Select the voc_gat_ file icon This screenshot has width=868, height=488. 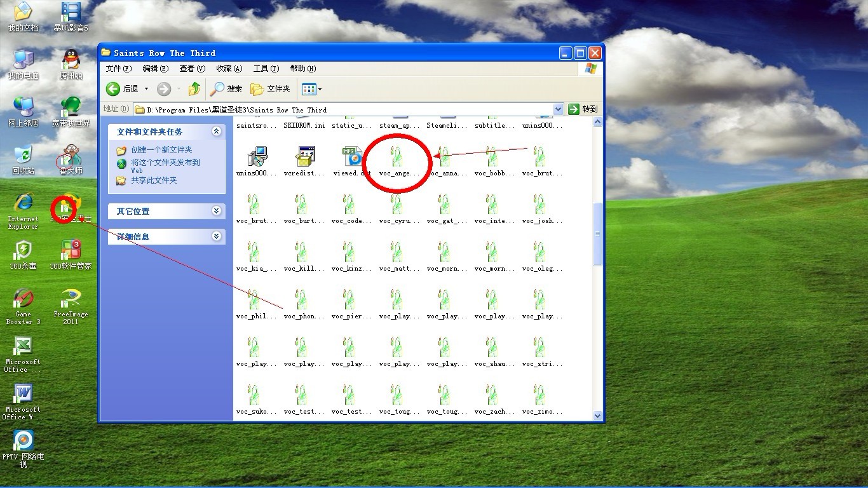(444, 203)
